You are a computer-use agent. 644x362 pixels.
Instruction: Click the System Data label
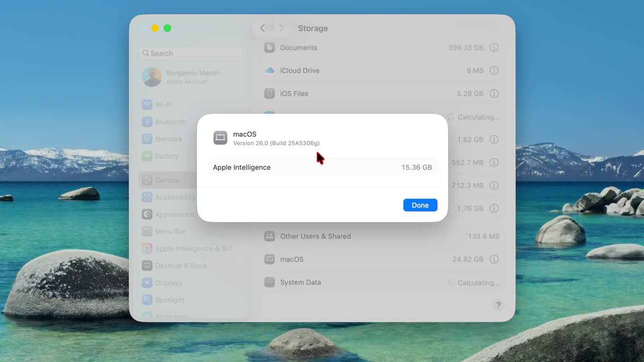(x=300, y=283)
